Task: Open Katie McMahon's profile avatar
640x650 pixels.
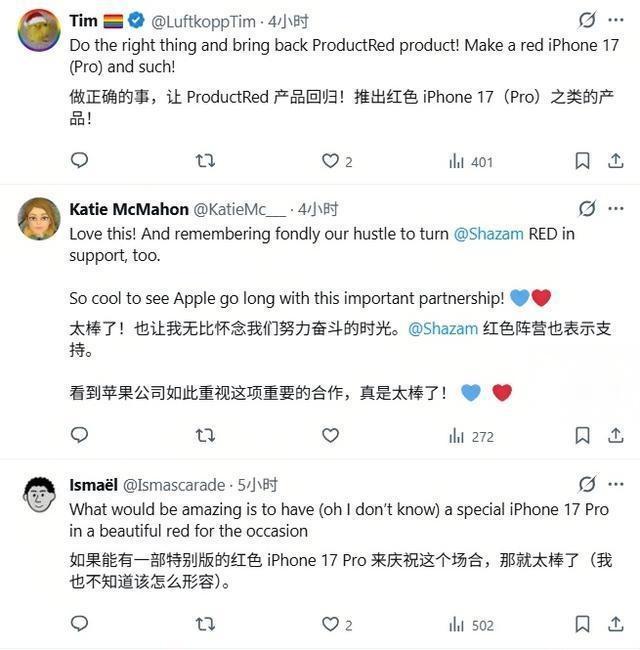Action: click(x=39, y=218)
